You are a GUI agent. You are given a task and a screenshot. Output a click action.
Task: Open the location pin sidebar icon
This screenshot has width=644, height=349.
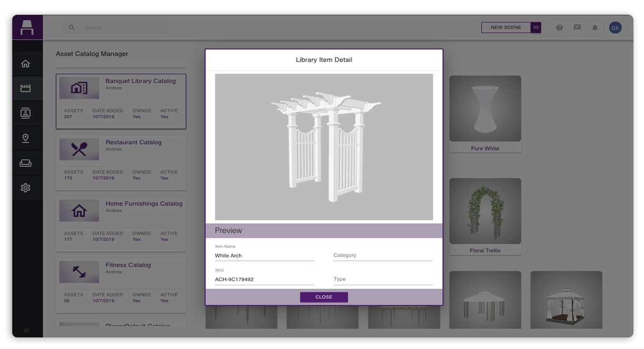(25, 138)
